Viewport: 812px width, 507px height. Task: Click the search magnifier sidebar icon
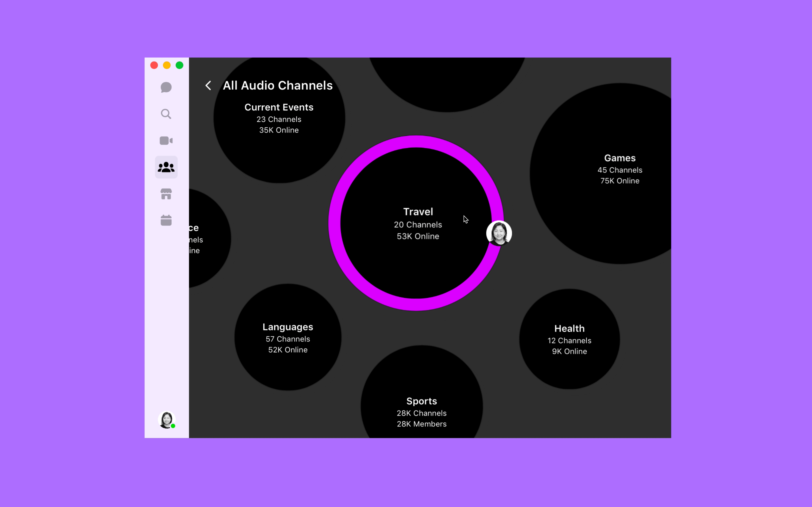166,114
